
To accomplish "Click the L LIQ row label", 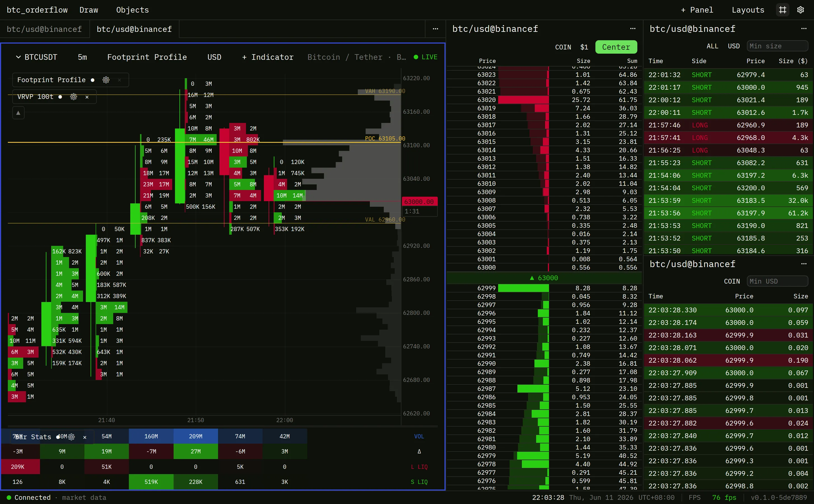I will click(x=419, y=467).
